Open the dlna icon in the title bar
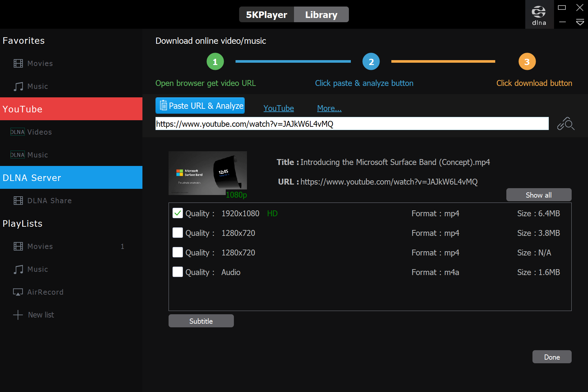This screenshot has height=392, width=588. point(539,14)
